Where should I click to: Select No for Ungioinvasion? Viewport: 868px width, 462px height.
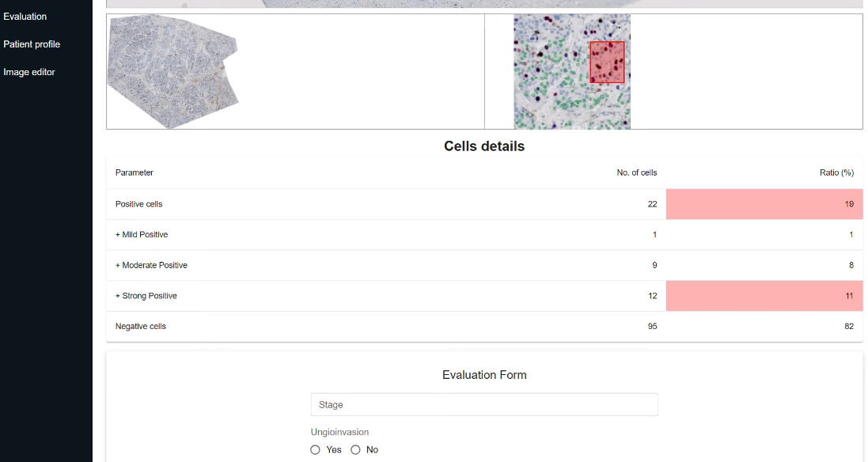pyautogui.click(x=355, y=450)
